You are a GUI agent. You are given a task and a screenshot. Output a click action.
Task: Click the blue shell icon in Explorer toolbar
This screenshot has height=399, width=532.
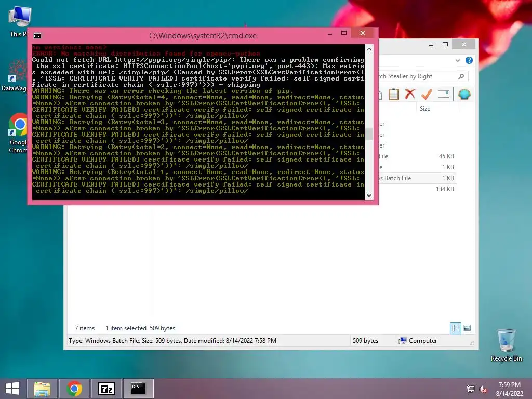click(x=464, y=94)
